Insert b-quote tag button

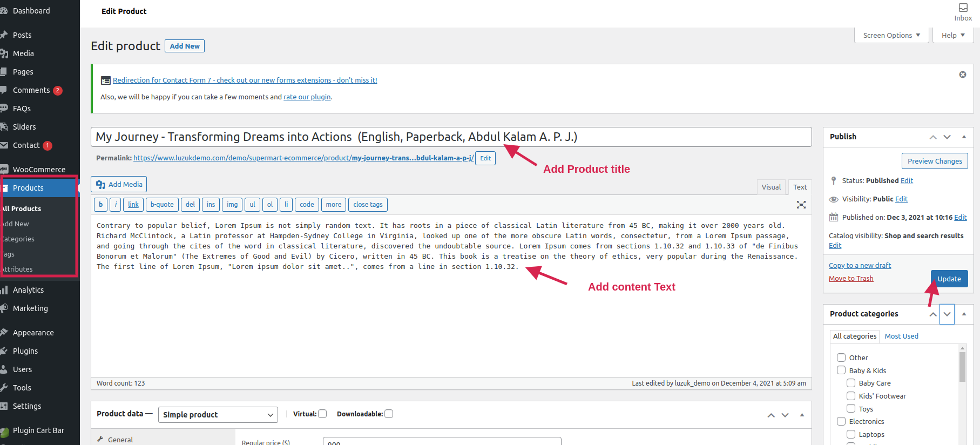tap(162, 205)
